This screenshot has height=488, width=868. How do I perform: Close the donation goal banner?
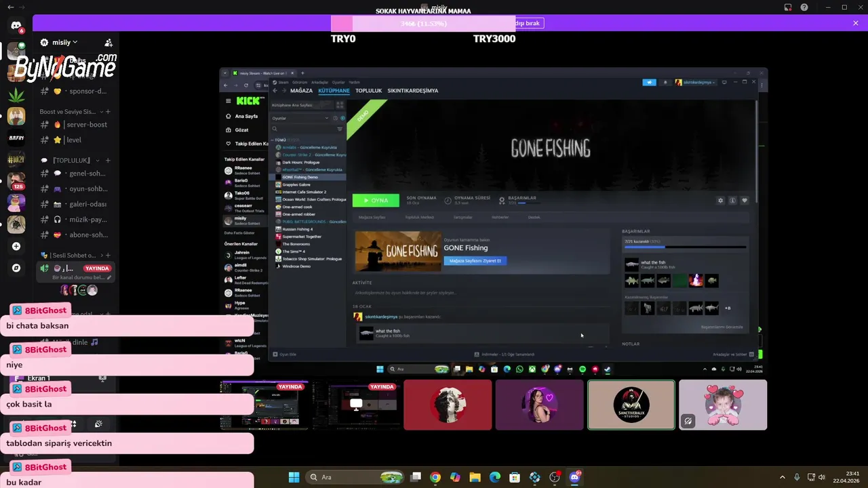coord(856,23)
